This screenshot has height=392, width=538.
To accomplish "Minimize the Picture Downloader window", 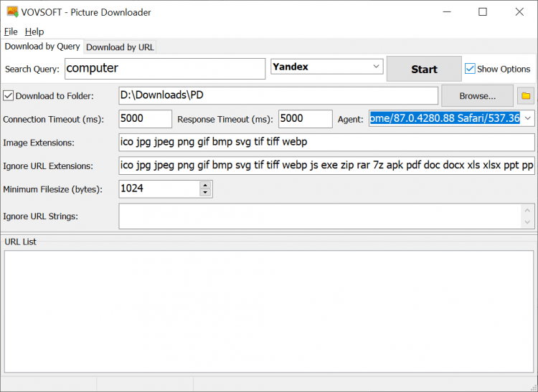I will coord(446,12).
